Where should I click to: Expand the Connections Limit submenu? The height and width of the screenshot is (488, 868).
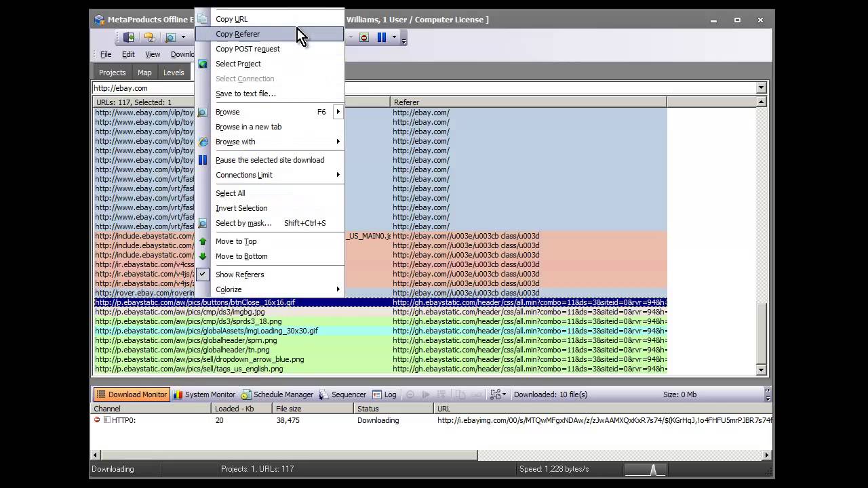tap(338, 175)
